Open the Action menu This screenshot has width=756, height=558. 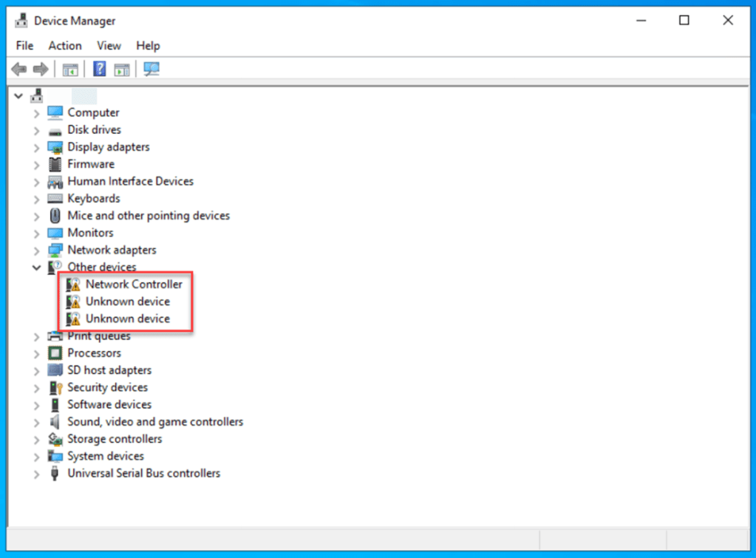(x=65, y=46)
